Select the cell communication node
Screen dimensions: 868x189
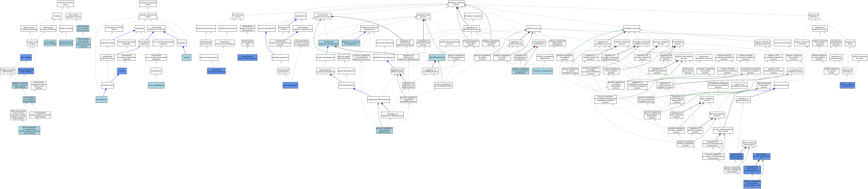(x=782, y=43)
